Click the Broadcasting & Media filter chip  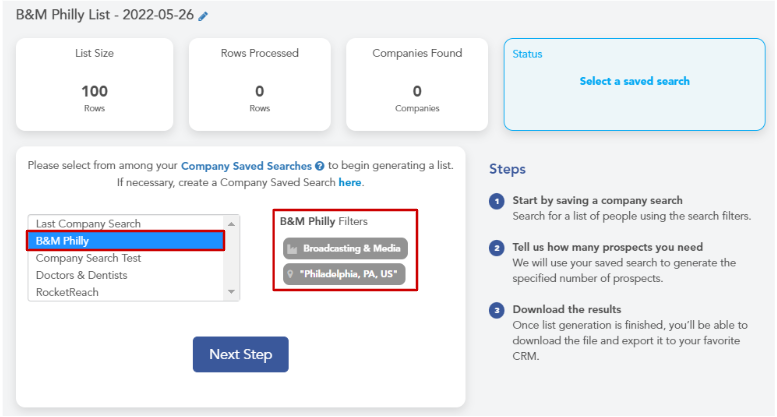click(x=345, y=249)
